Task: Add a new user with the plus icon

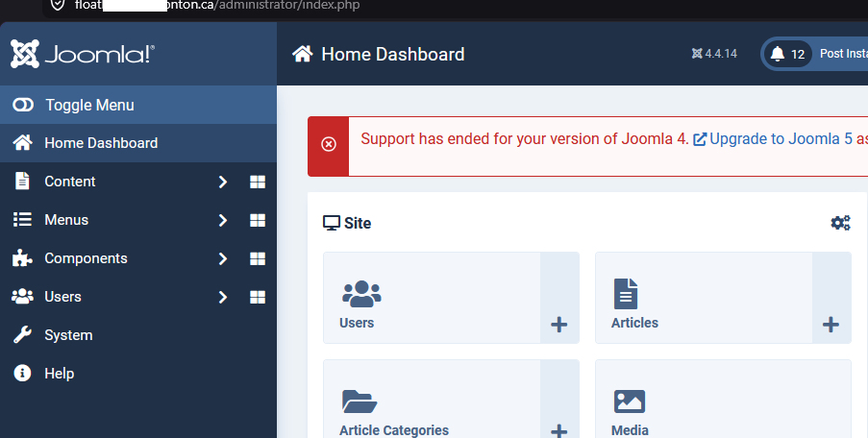Action: coord(559,325)
